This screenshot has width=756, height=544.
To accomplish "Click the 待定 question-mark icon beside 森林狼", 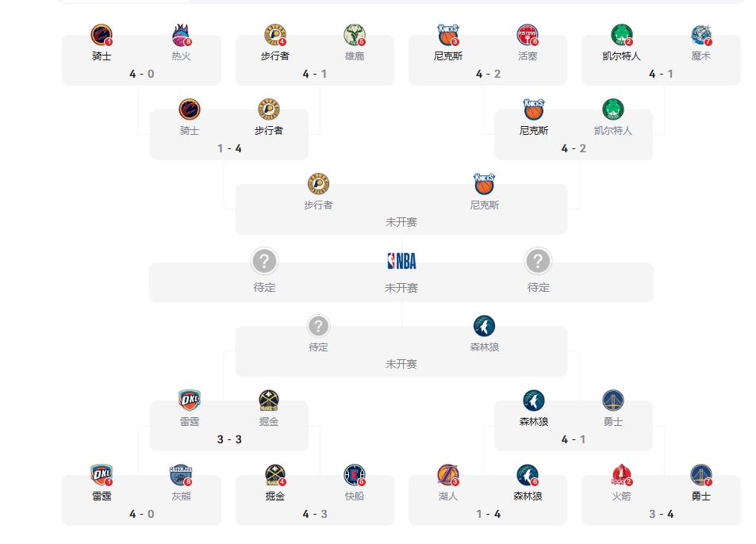I will [x=318, y=326].
